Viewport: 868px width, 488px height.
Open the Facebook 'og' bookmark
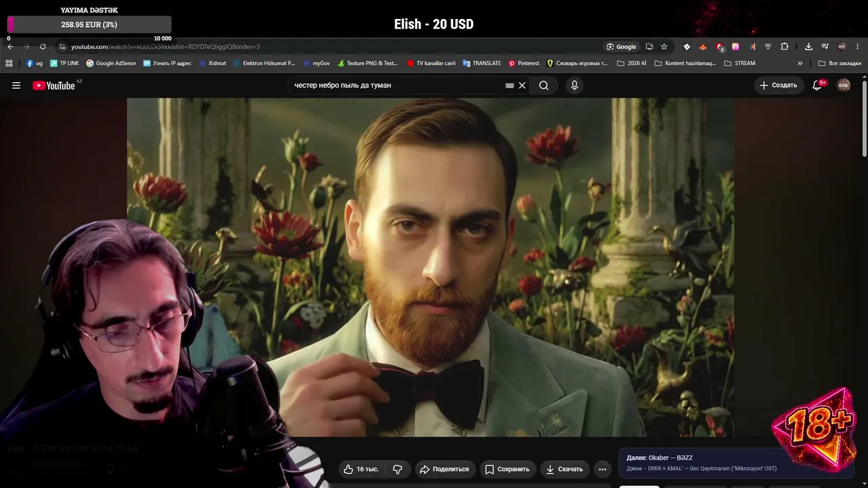point(34,63)
